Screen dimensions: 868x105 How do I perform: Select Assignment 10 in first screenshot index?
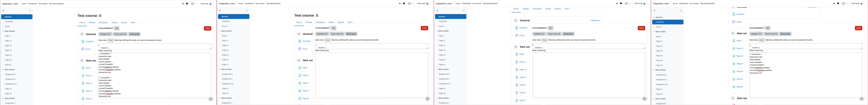click(x=11, y=84)
